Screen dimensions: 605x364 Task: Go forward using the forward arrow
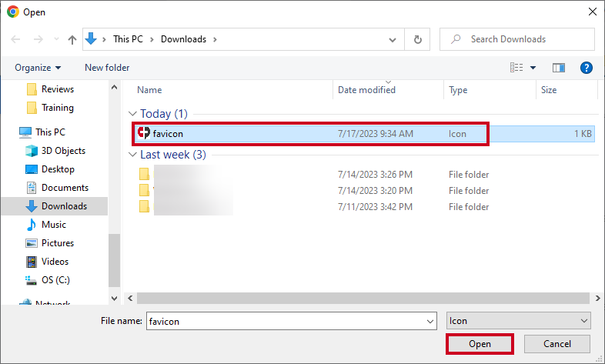[x=38, y=39]
